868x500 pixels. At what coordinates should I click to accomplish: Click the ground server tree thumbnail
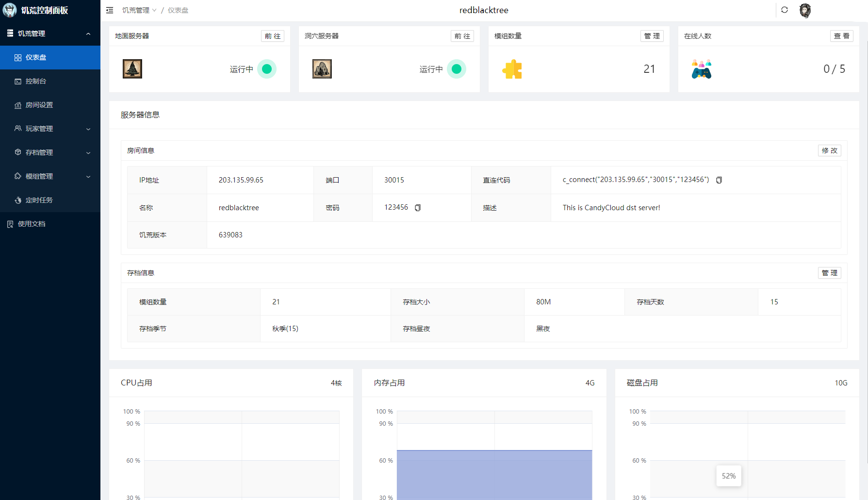[132, 69]
